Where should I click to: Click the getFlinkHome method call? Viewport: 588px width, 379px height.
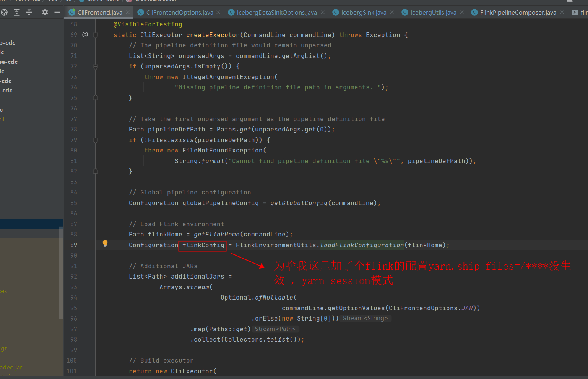[217, 234]
